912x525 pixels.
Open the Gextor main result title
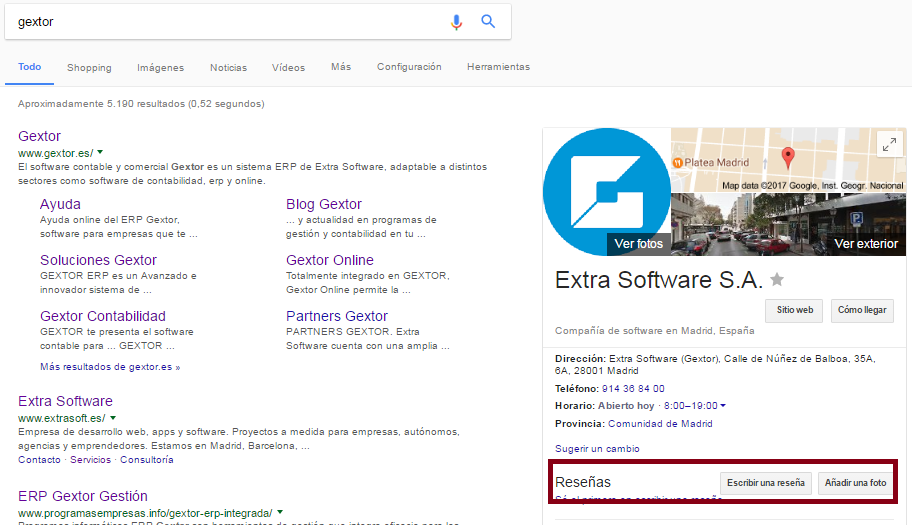[40, 136]
